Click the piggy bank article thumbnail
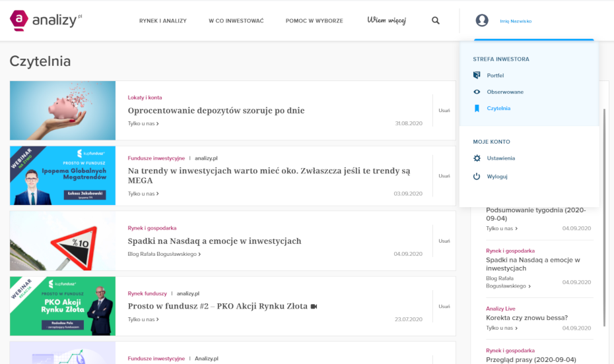This screenshot has height=364, width=614. tap(63, 111)
